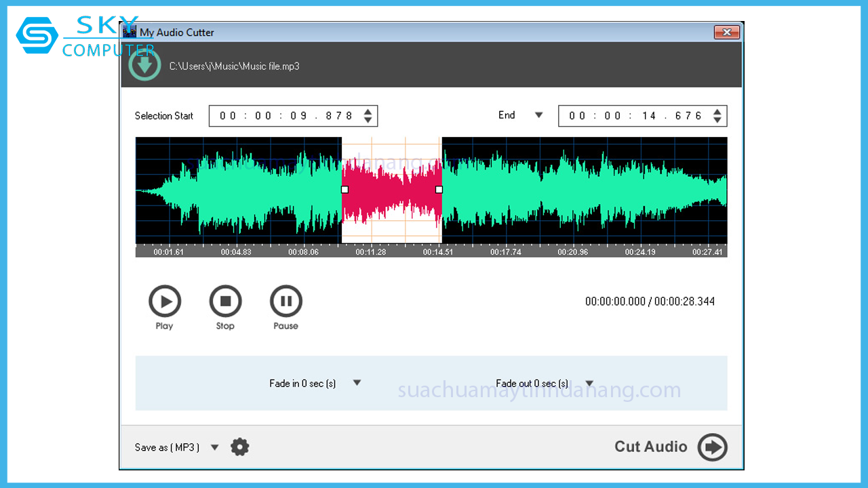Viewport: 868px width, 488px height.
Task: Click the My Audio Cutter title bar icon
Action: tap(130, 32)
